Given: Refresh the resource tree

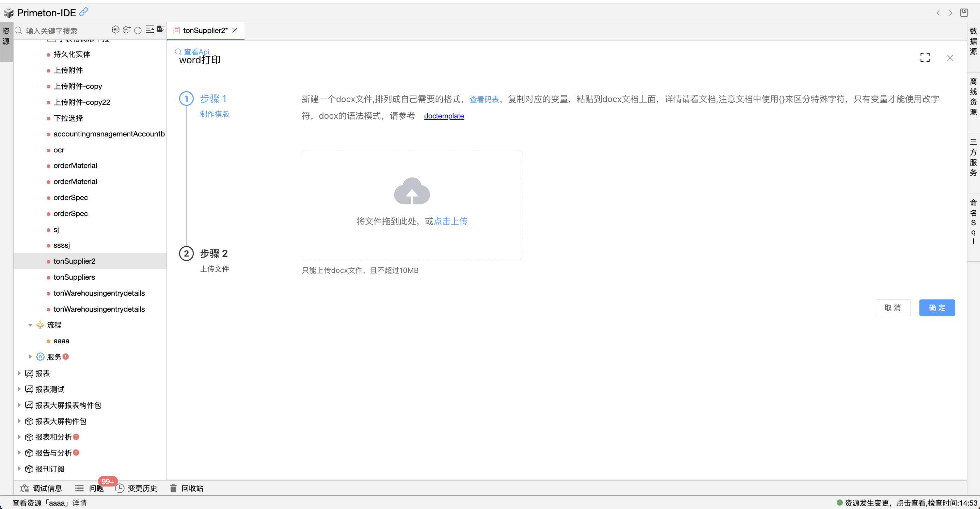Looking at the screenshot, I should point(138,30).
